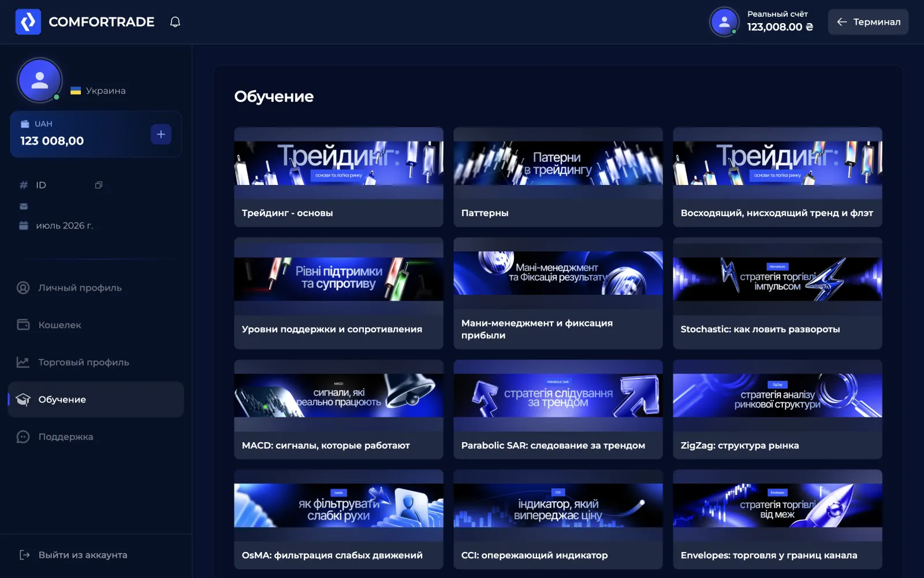Screen dimensions: 924x578
Task: Open notifications bell icon
Action: point(175,22)
